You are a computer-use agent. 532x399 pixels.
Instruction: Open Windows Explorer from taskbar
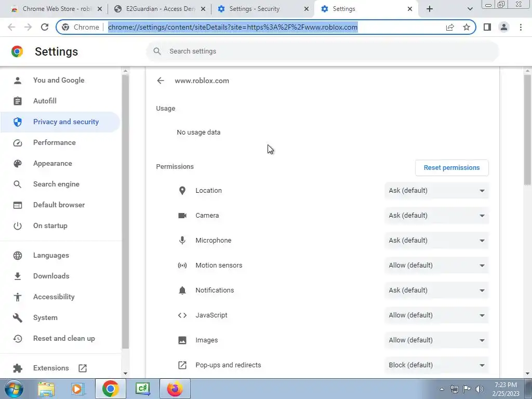tap(46, 389)
